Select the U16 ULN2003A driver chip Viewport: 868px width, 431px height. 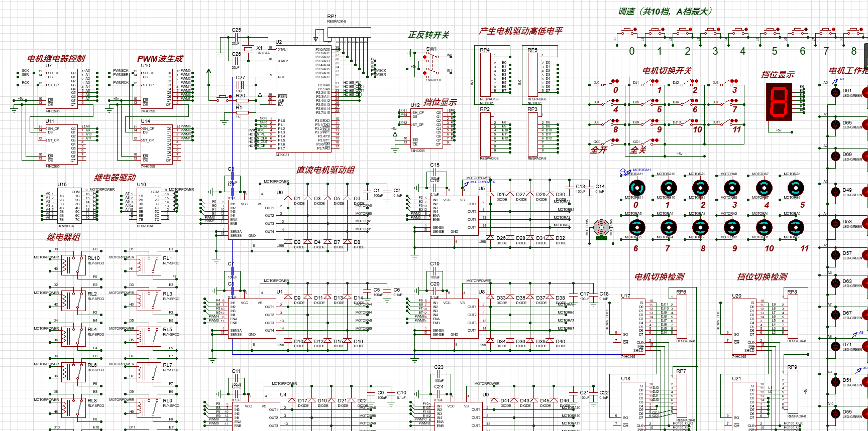[x=149, y=206]
